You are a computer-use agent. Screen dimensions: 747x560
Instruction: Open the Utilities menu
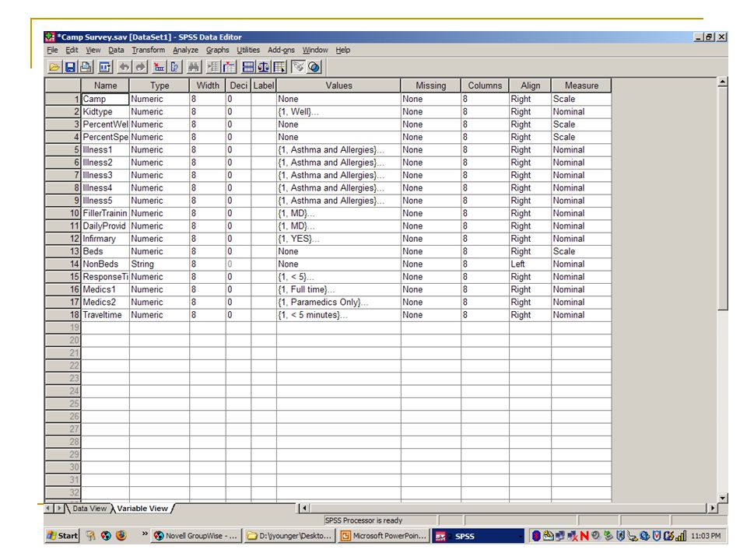click(x=248, y=50)
